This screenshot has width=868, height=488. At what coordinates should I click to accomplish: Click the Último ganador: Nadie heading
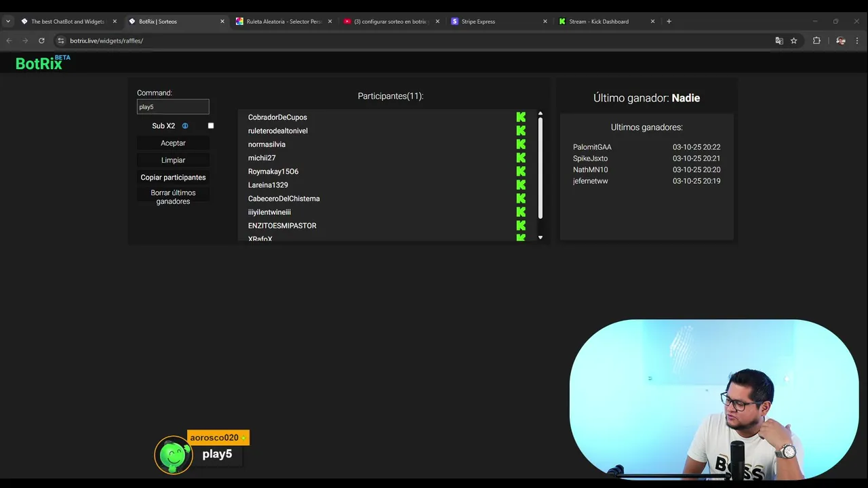click(x=646, y=98)
